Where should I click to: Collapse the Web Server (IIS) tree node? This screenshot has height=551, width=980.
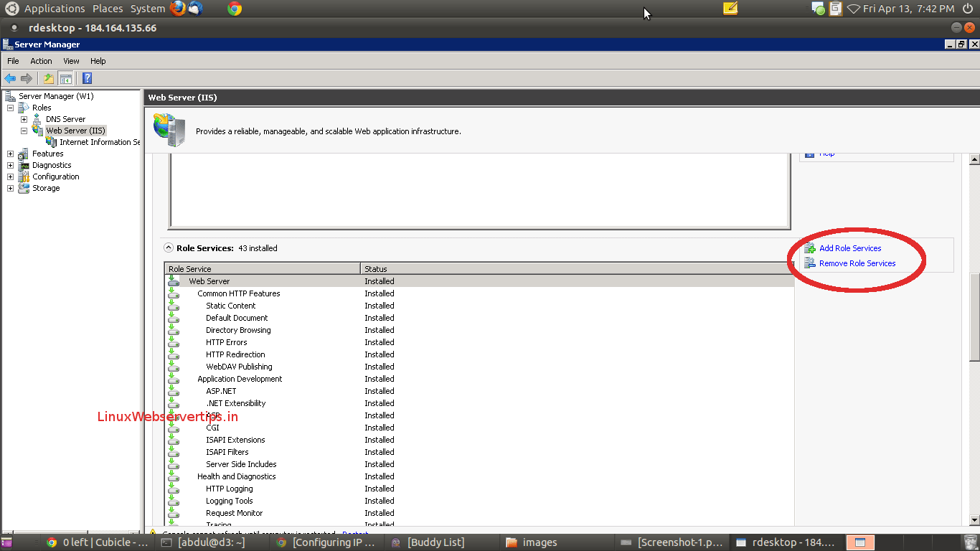tap(24, 131)
